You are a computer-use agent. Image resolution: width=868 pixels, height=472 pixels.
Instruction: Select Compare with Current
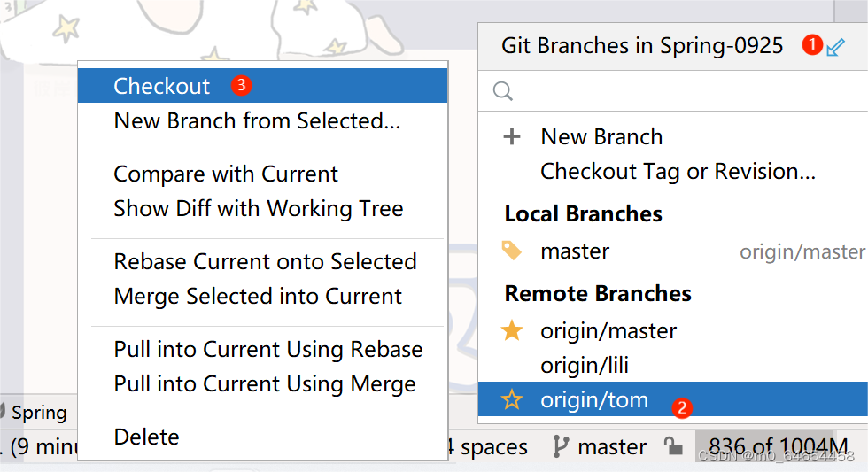point(225,174)
